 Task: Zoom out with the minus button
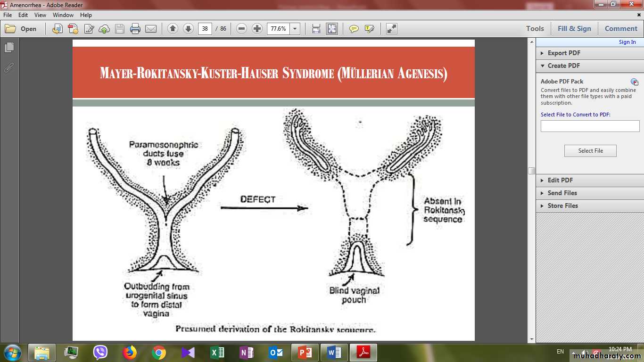241,29
